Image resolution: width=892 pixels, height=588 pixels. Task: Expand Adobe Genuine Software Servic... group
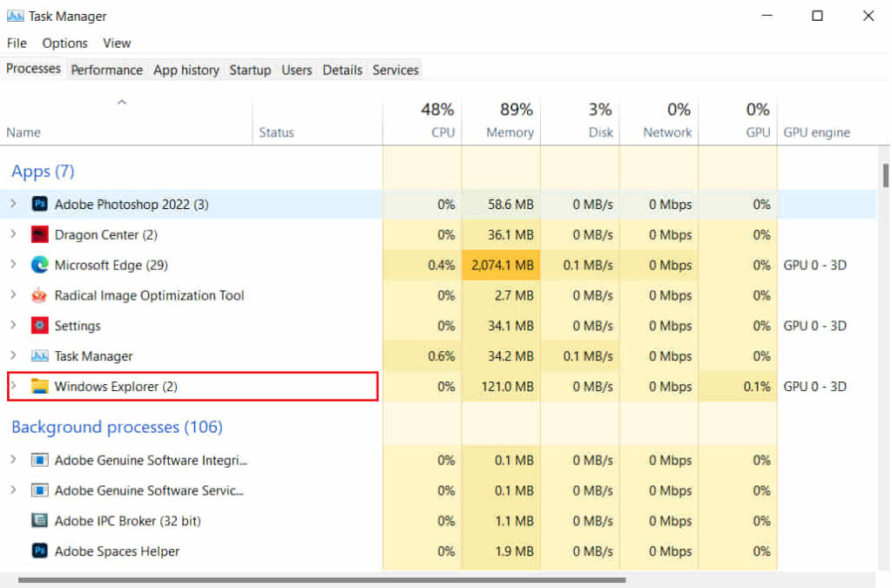14,490
